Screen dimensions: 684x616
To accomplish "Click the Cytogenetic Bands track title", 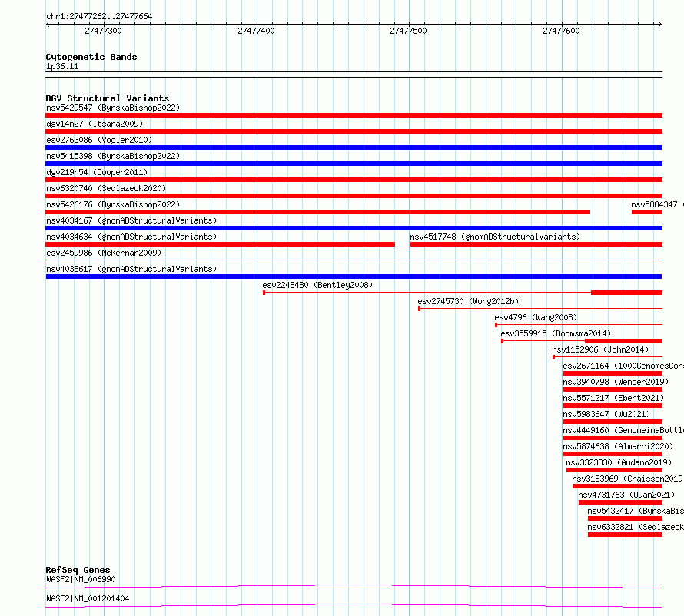I will 91,57.
